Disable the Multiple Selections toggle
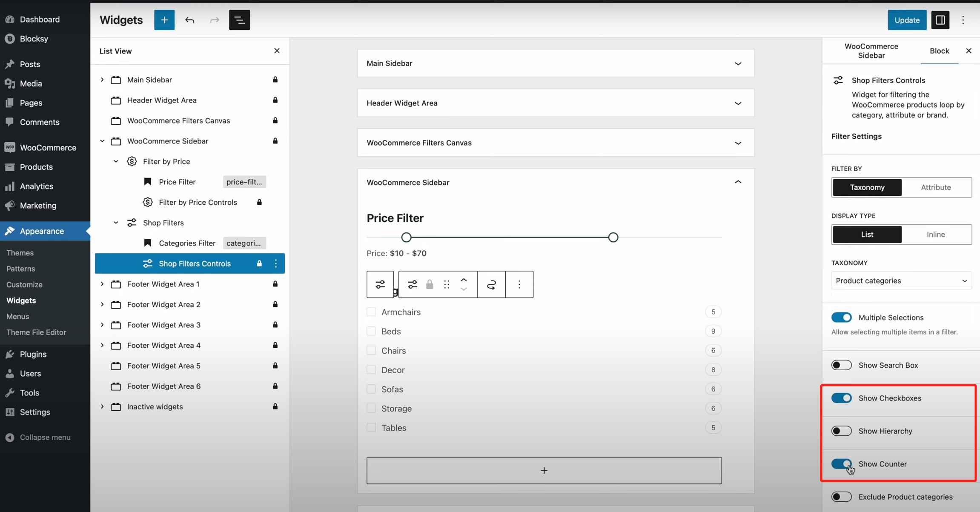The image size is (980, 512). click(841, 317)
